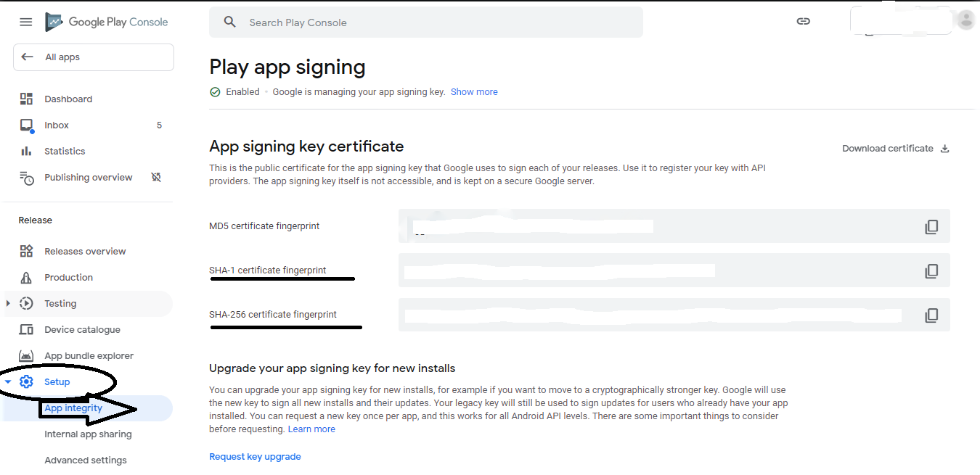
Task: Collapse the Setup section
Action: (x=8, y=382)
